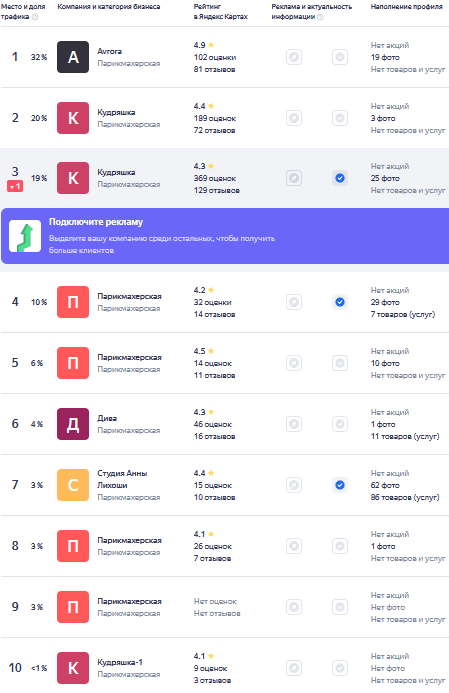Click the help icon beside the ads and info relevance header
Screen dimensions: 449x693
click(320, 17)
